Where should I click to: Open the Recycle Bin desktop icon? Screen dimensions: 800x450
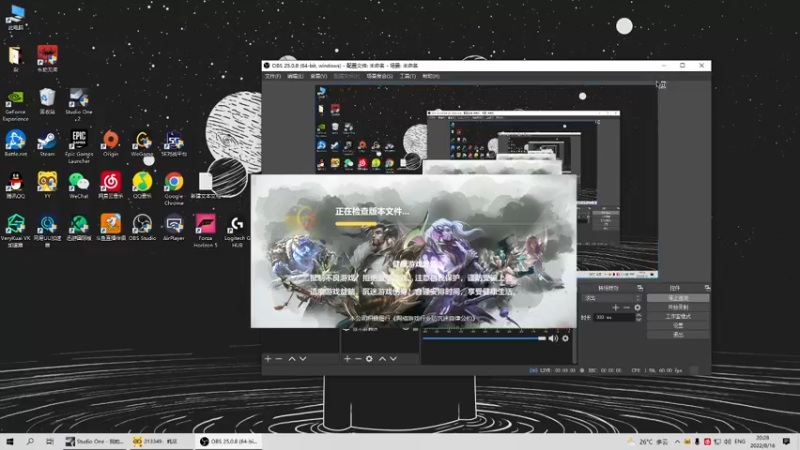[x=47, y=102]
